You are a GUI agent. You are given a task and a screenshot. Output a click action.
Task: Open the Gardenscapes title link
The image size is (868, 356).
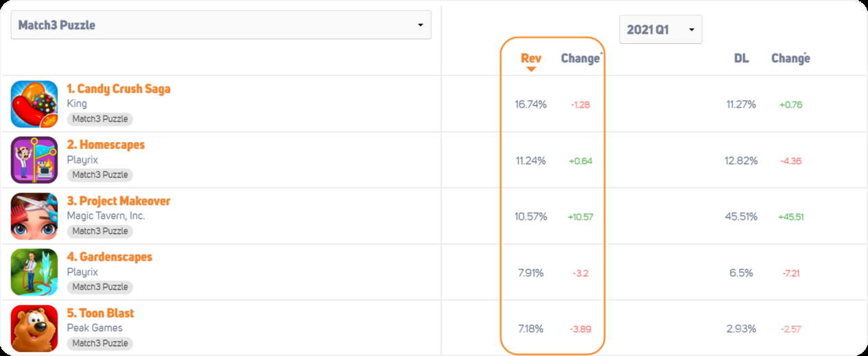coord(109,257)
